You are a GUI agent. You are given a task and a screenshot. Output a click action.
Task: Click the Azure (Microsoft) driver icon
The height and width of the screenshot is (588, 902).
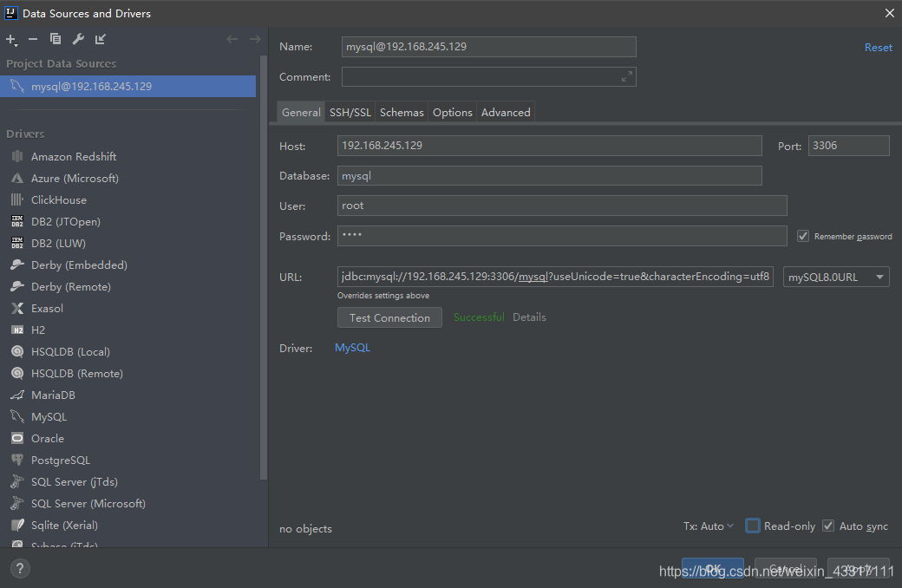click(17, 179)
